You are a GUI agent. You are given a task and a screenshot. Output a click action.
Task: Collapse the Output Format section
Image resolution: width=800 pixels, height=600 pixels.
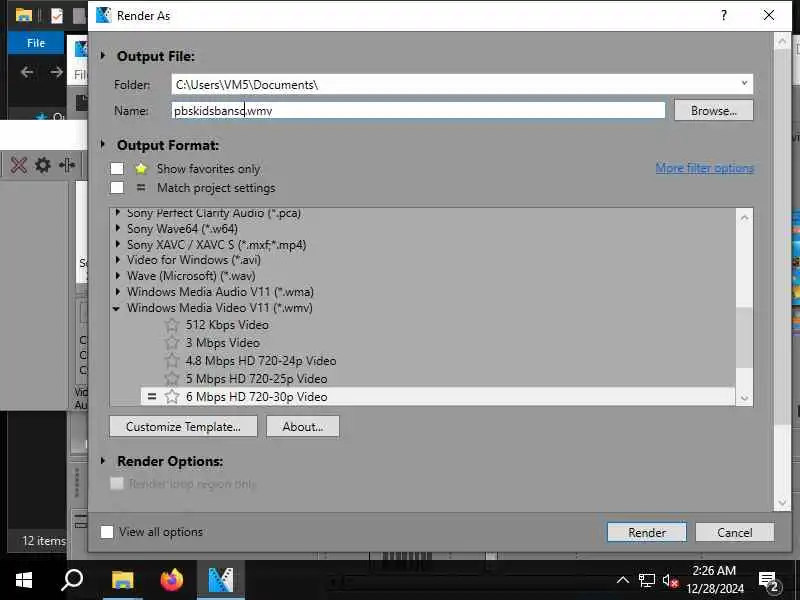tap(103, 144)
